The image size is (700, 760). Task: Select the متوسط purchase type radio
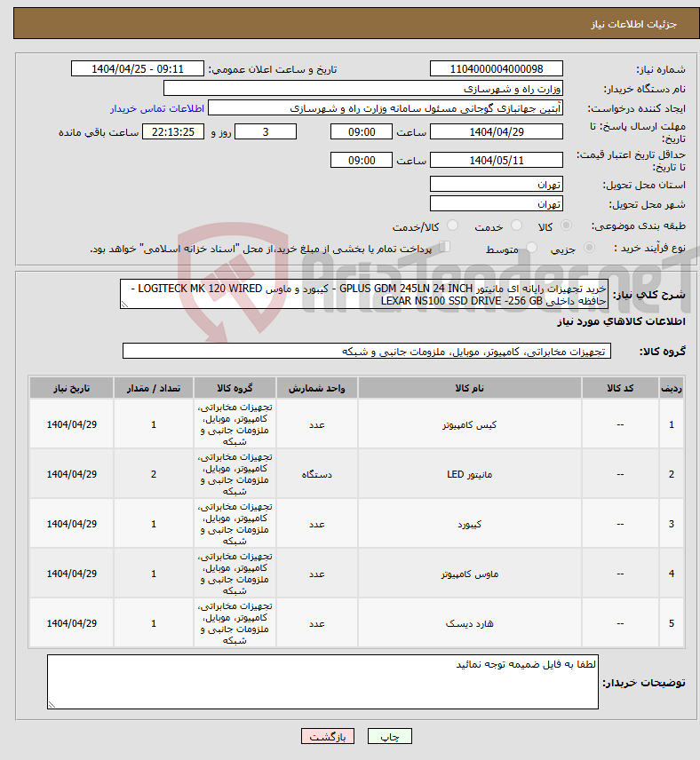click(x=532, y=248)
